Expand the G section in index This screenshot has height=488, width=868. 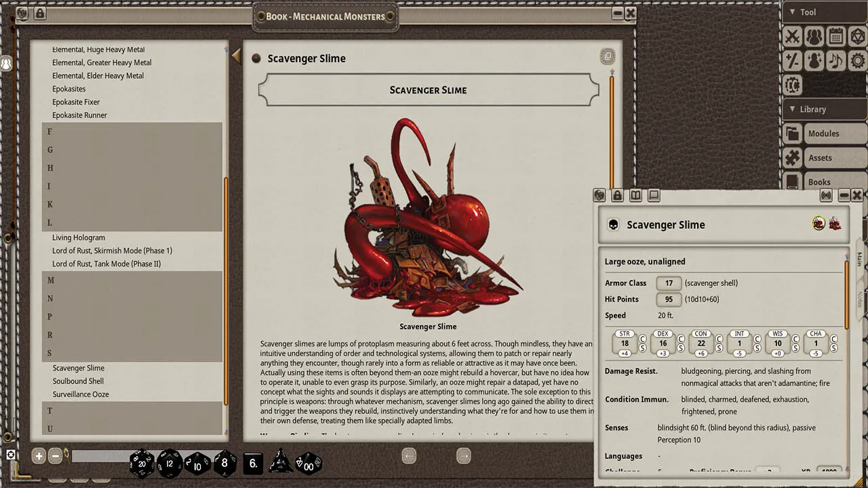point(132,150)
